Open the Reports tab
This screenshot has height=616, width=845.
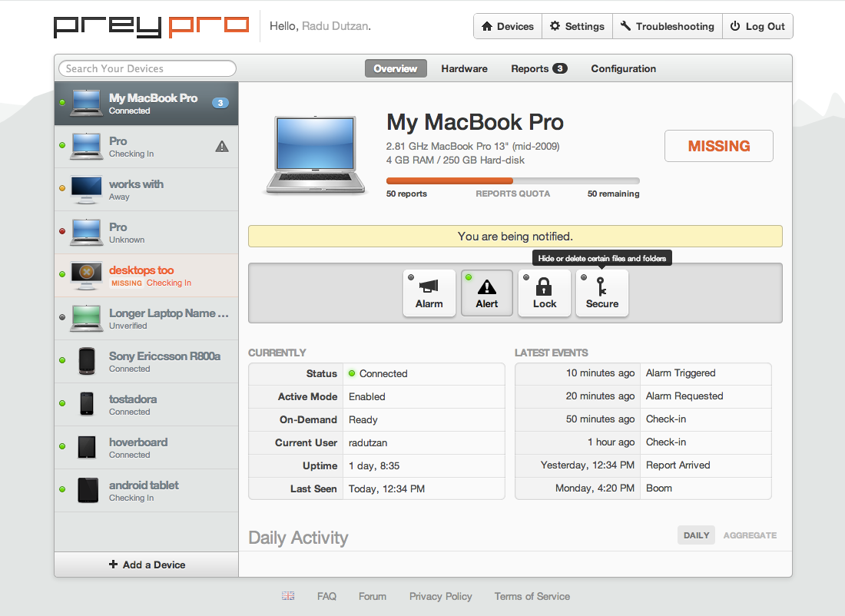[538, 68]
